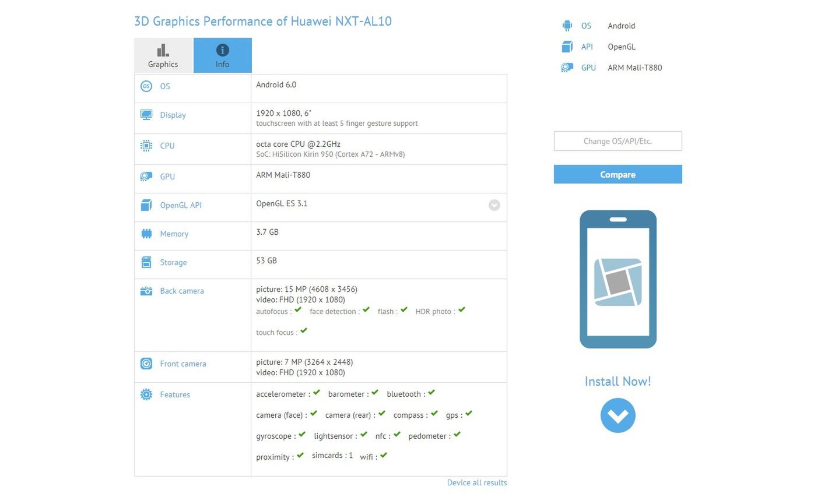Viewport: 828px width, 504px height.
Task: Click the face detection green checkmark
Action: [366, 310]
